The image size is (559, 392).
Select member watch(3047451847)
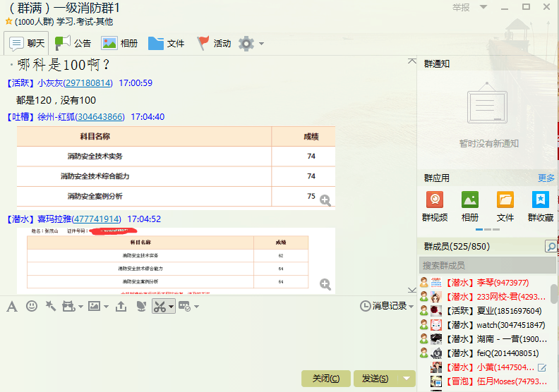(x=485, y=325)
